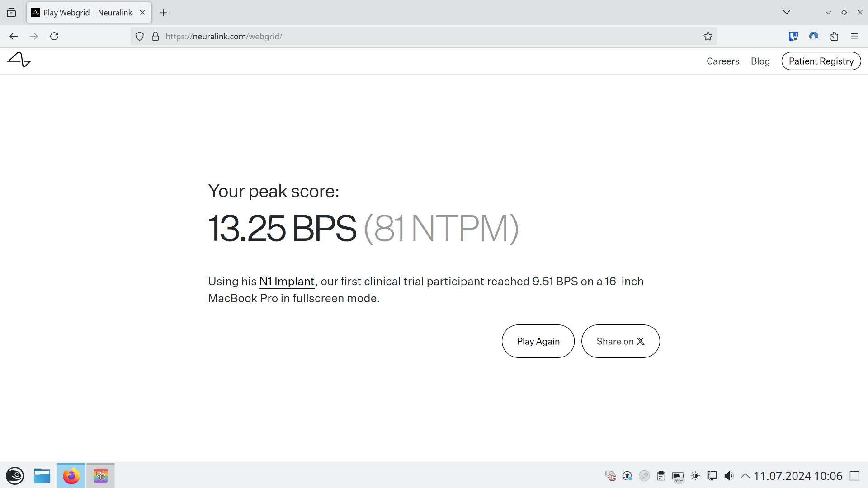Open the screen brightness tray icon
The height and width of the screenshot is (488, 868).
(x=695, y=476)
